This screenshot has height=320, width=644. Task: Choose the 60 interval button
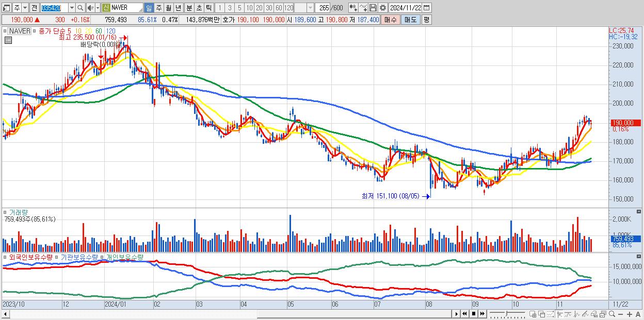pos(279,8)
